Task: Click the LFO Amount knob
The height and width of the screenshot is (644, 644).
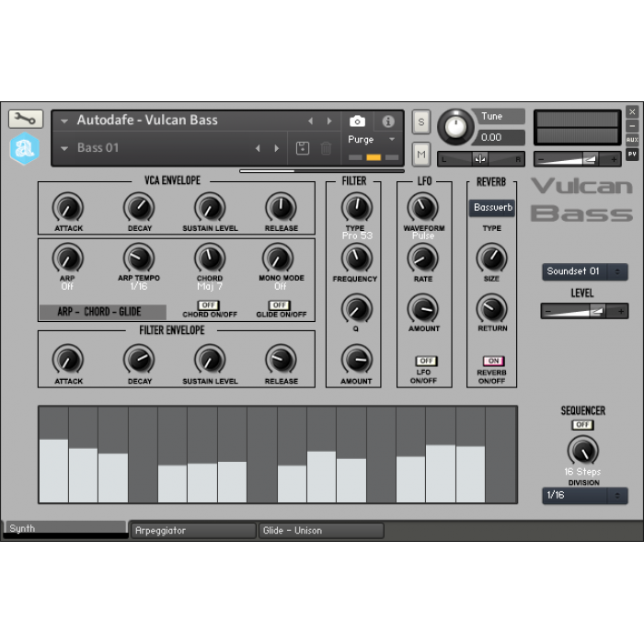Action: point(423,309)
